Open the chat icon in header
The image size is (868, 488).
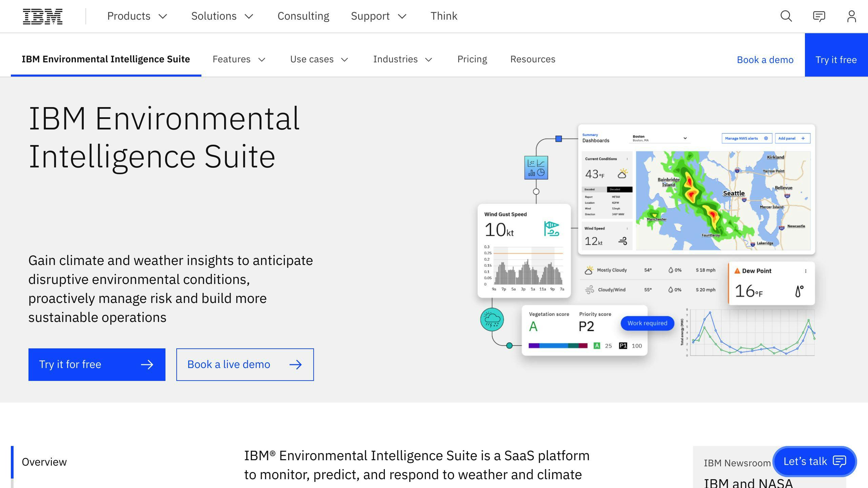pos(819,16)
